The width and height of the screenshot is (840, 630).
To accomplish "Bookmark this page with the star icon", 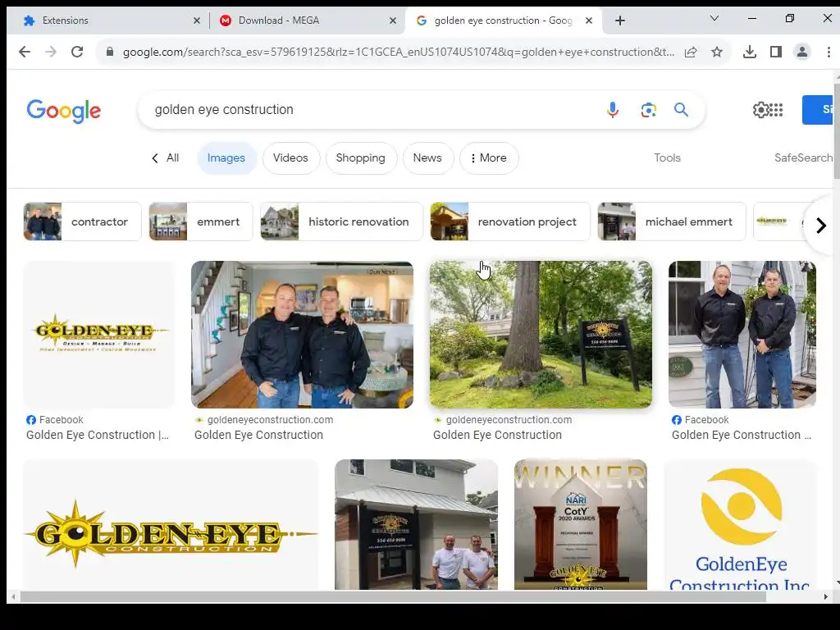I will 717,52.
